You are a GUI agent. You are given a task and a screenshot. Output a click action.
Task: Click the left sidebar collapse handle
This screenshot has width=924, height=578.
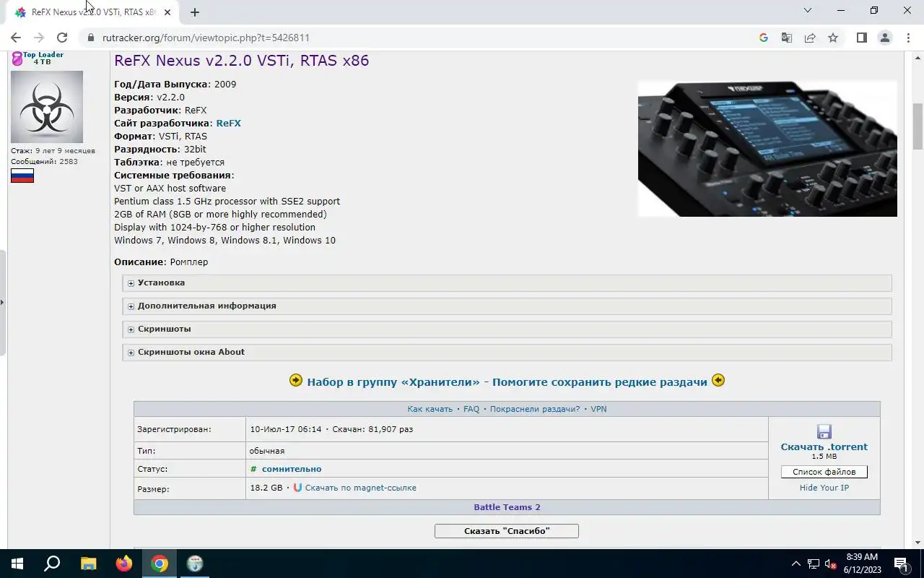pos(2,302)
